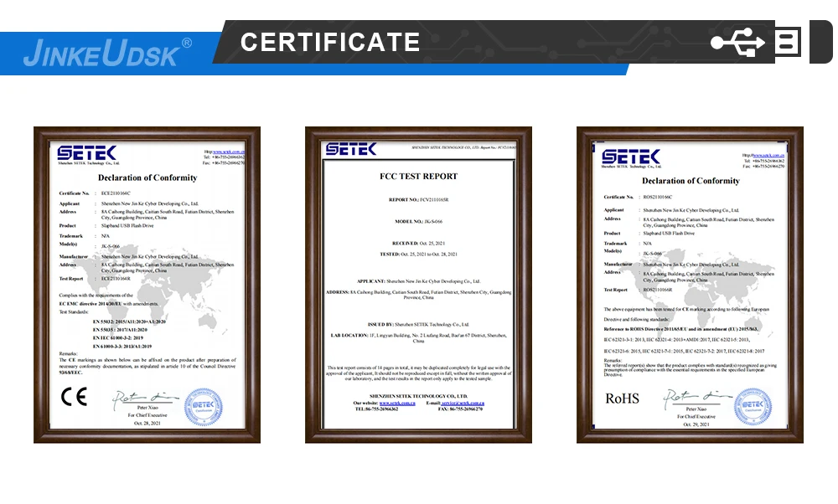Image resolution: width=838 pixels, height=504 pixels.
Task: Select the CERTIFICATE heading text
Action: (x=329, y=42)
